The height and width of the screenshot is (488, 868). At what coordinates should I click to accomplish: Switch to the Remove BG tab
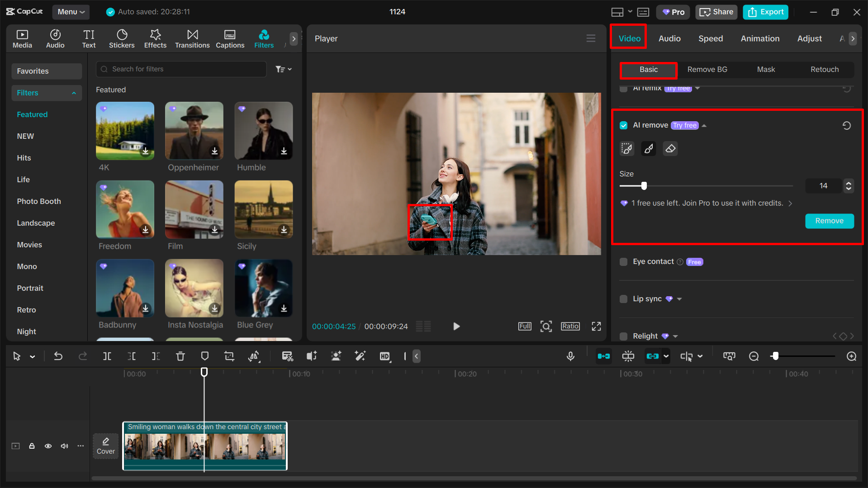click(707, 69)
